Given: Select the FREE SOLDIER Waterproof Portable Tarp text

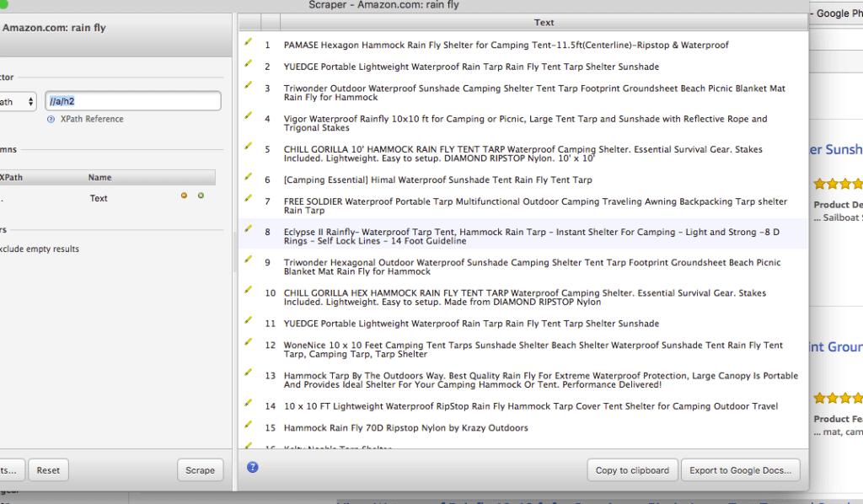Looking at the screenshot, I should point(535,206).
